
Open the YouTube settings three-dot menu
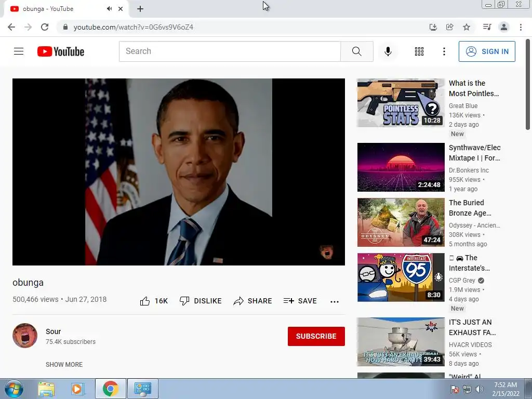[x=444, y=51]
